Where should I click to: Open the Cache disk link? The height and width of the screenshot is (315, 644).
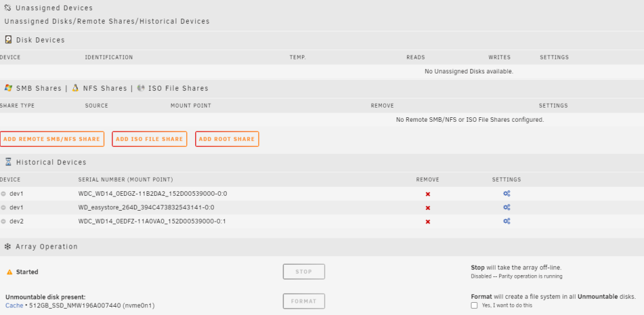point(14,305)
